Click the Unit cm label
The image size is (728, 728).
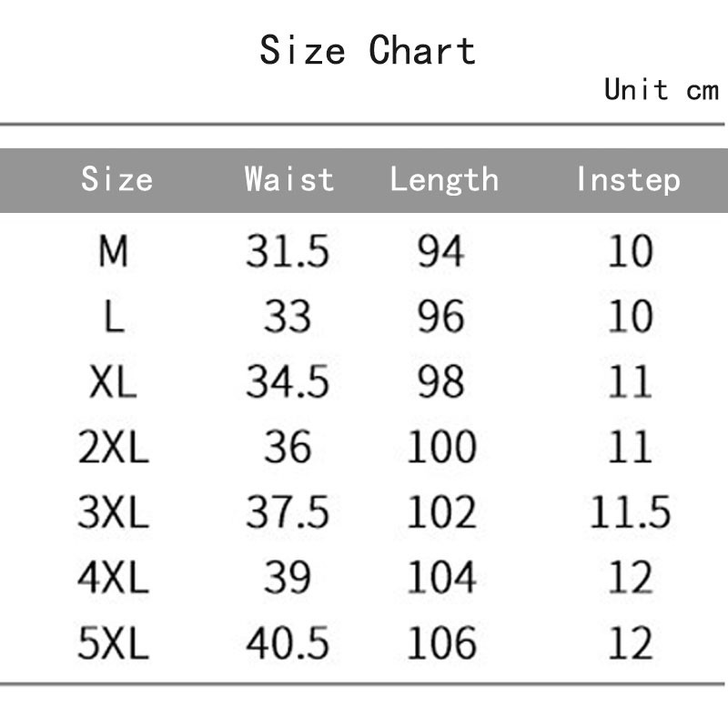pyautogui.click(x=661, y=89)
